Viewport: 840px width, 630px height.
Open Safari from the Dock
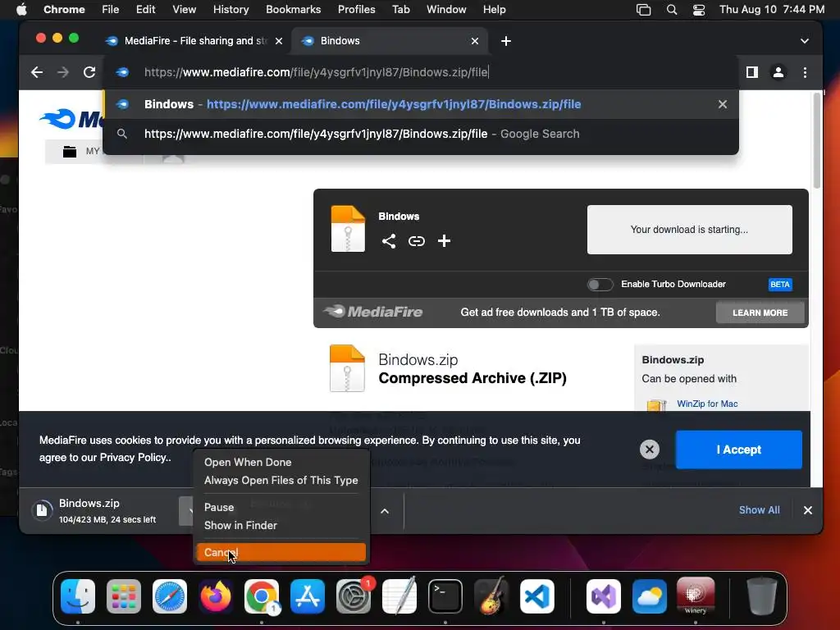(x=170, y=596)
